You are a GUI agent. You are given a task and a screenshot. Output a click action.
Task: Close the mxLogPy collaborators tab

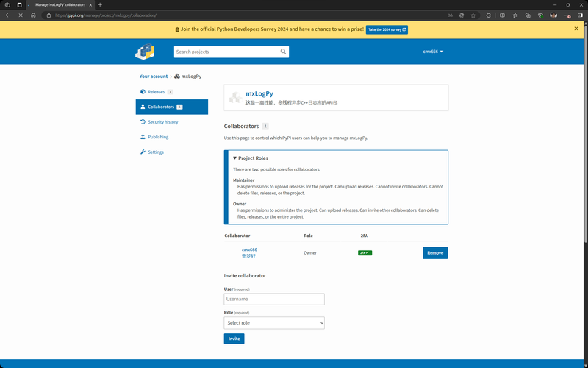point(90,5)
